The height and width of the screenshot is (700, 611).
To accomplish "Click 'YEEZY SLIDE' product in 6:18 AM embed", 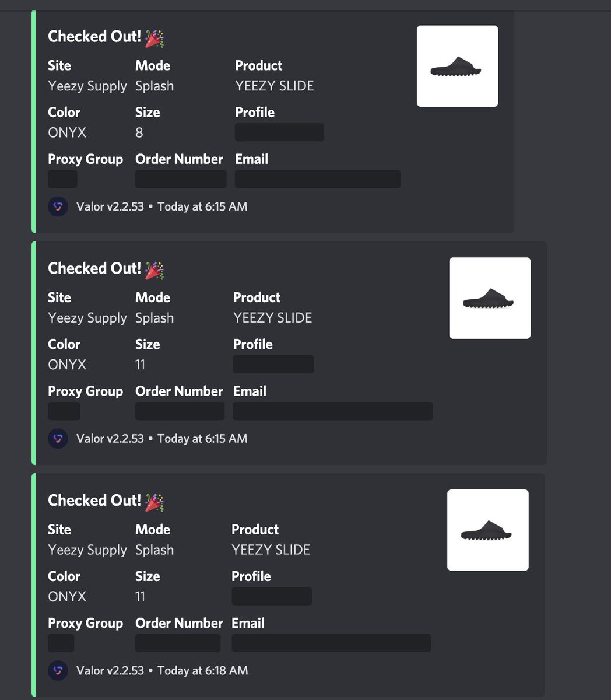I will click(x=271, y=549).
